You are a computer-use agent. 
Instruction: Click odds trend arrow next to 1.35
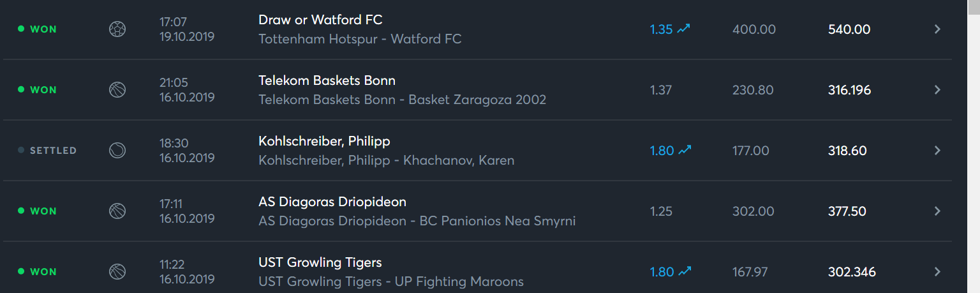pyautogui.click(x=684, y=29)
